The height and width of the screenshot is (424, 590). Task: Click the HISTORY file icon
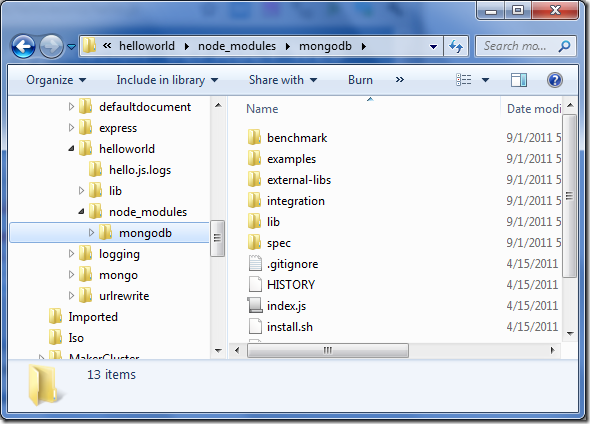click(255, 285)
